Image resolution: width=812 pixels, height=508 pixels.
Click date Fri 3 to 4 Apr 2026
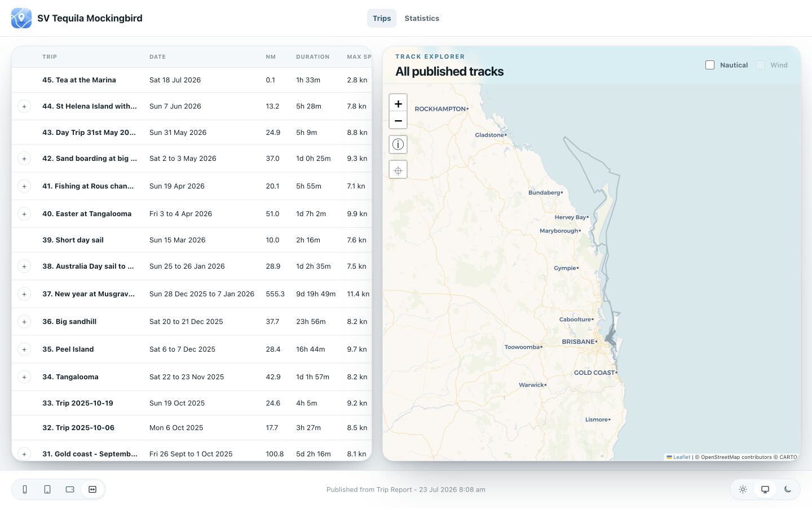pos(180,214)
